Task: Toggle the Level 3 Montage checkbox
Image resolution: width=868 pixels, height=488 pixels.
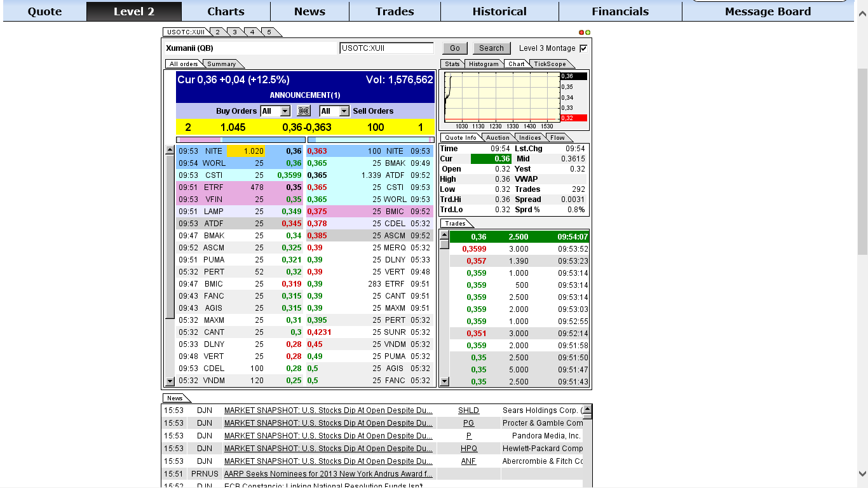Action: pyautogui.click(x=583, y=48)
